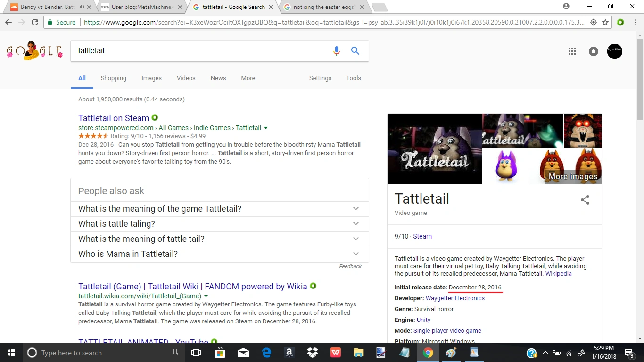Open a new browser tab

(x=379, y=7)
